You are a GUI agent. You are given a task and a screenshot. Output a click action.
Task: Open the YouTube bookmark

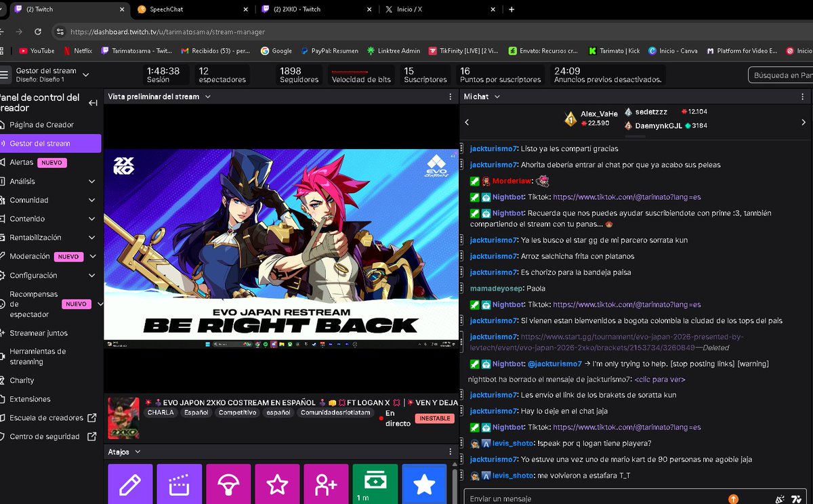(x=37, y=51)
